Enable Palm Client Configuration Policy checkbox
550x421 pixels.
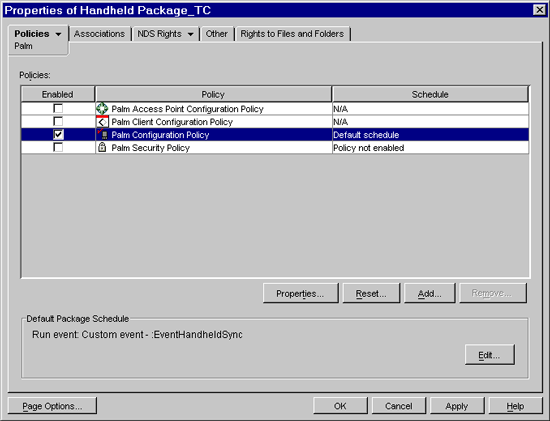click(x=58, y=121)
